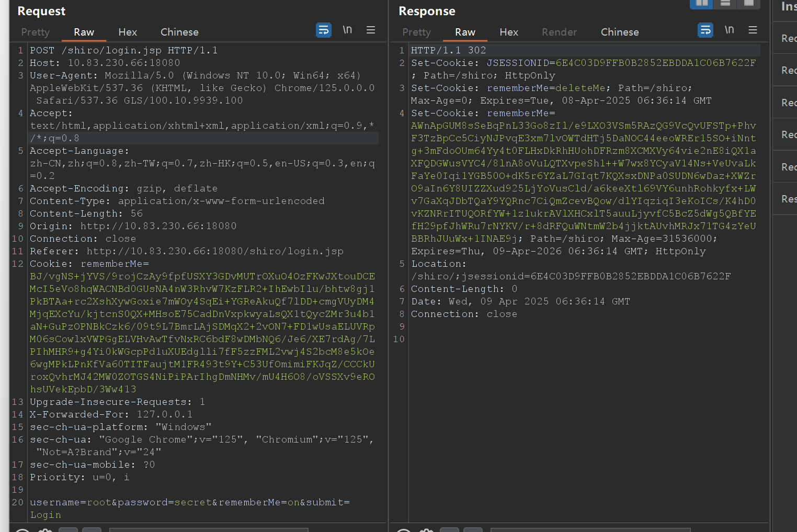
Task: Click the 'username=root&password=secret' request body line
Action: [x=190, y=502]
